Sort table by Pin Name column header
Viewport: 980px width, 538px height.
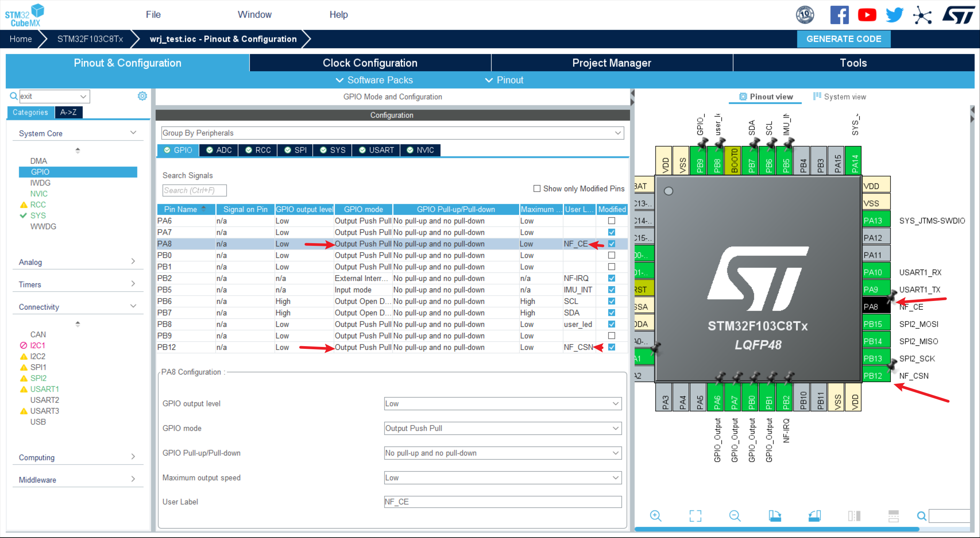(x=186, y=209)
